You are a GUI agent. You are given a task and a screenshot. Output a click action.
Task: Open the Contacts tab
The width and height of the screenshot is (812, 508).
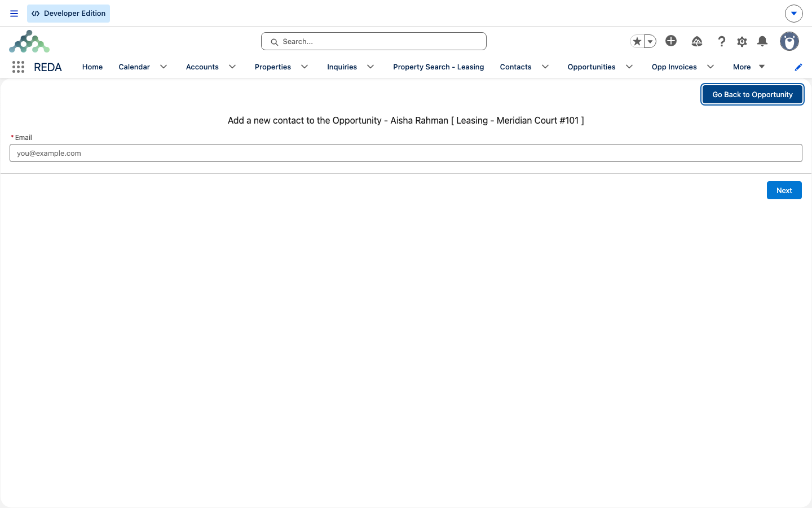[515, 67]
